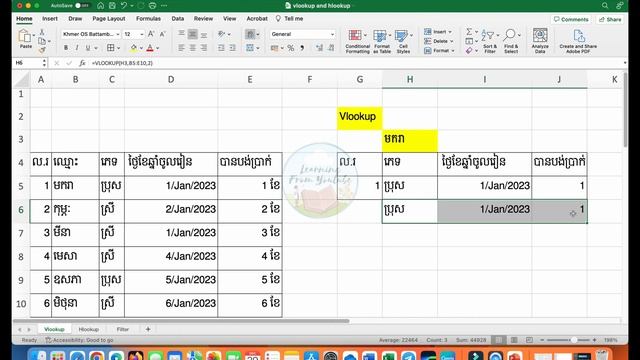Toggle Align Left horizontal alignment
Viewport: 640px width, 360px height.
coord(181,48)
